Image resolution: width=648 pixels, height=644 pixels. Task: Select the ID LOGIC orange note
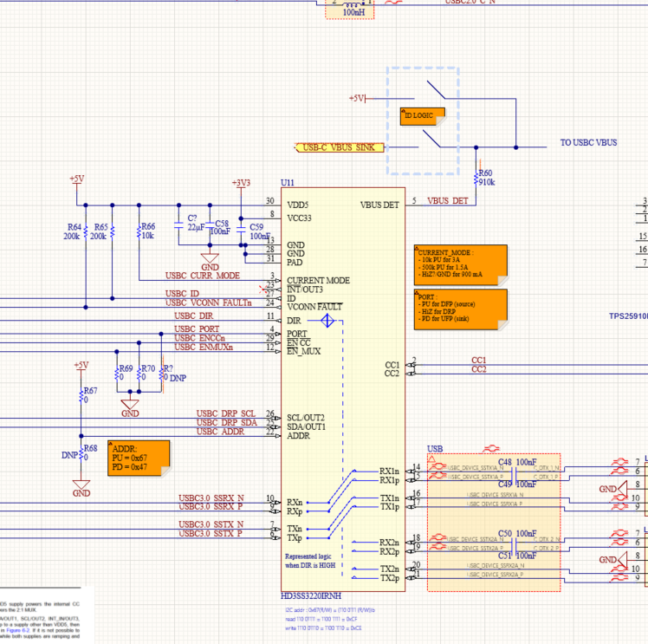click(423, 116)
